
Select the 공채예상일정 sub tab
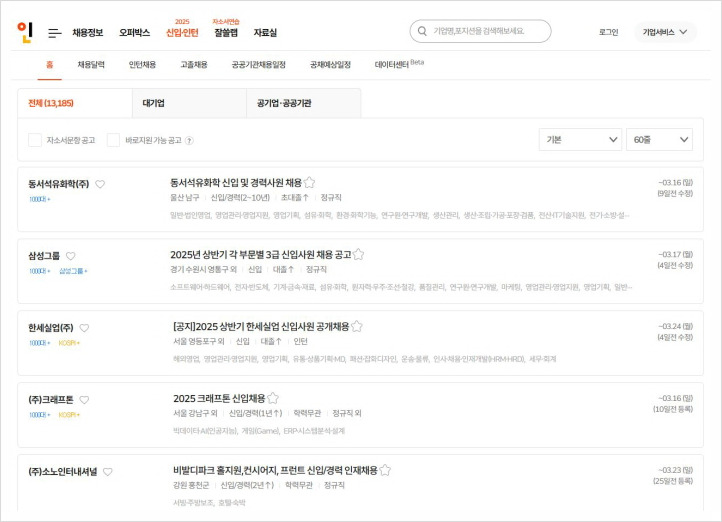point(330,65)
